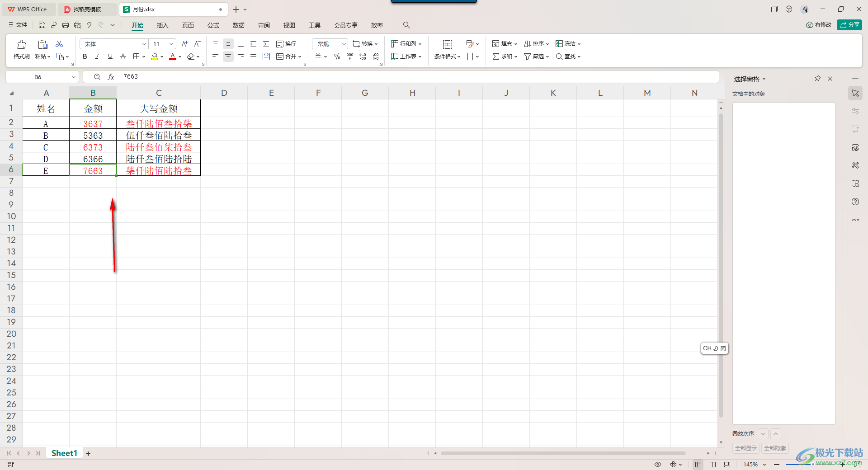
Task: Click the Conditional Formatting (条件格式) icon
Action: 448,44
